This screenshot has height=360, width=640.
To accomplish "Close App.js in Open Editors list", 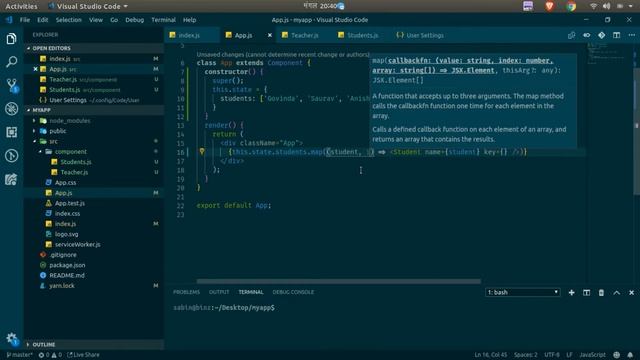I will click(x=36, y=69).
